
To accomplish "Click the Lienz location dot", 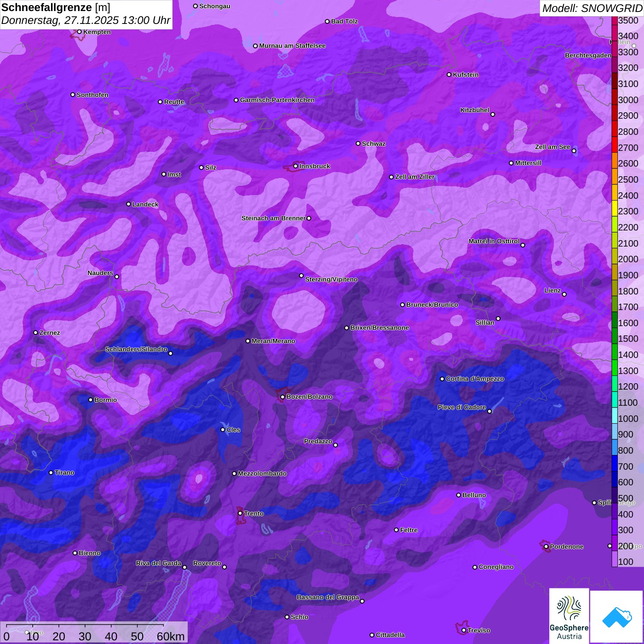I will pyautogui.click(x=564, y=294).
